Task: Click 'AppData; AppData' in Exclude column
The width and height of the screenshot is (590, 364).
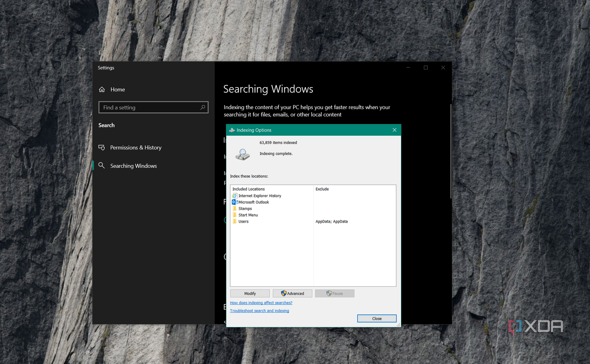Action: click(331, 222)
